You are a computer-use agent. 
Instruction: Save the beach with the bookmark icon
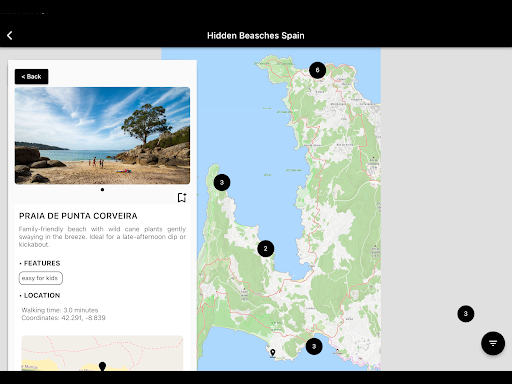[182, 198]
